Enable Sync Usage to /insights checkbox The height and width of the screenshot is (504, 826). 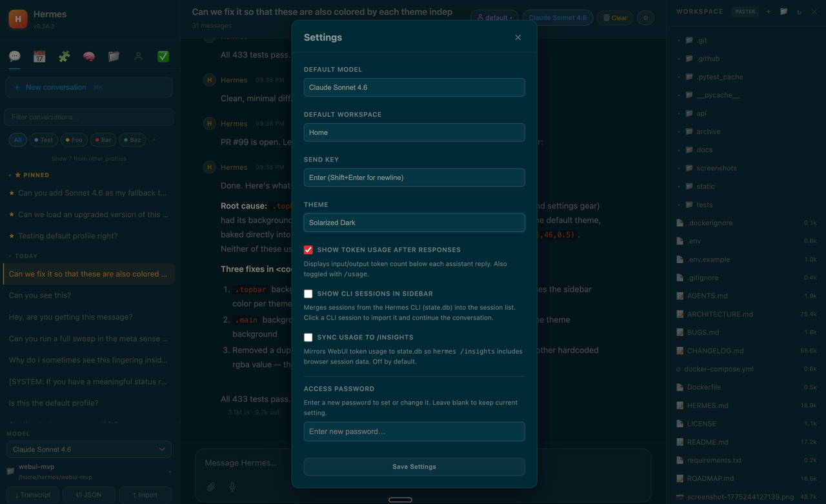308,338
